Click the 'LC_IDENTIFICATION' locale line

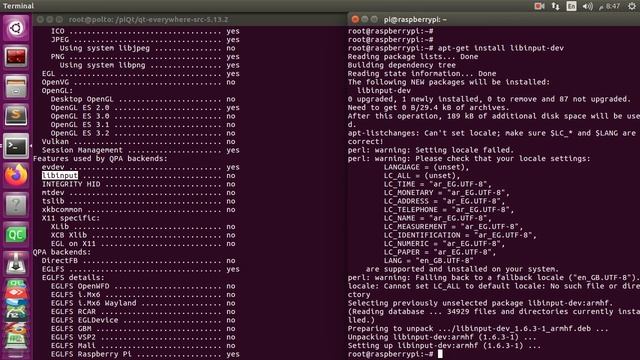460,235
